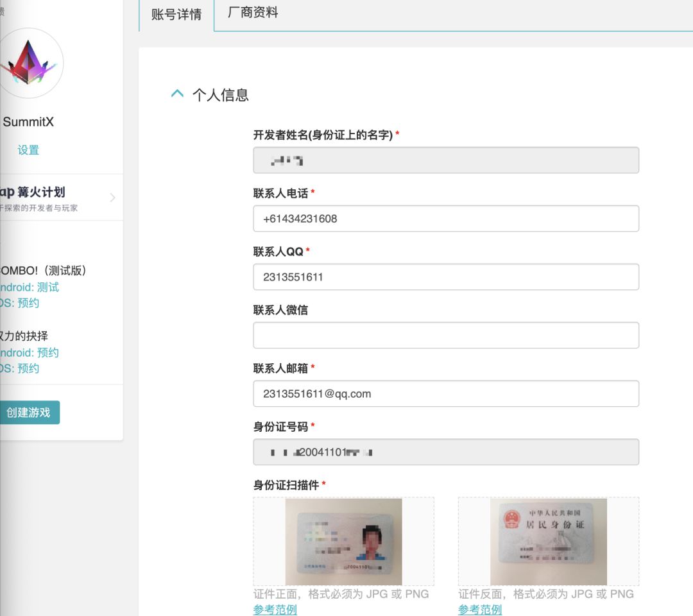Viewport: 693px width, 616px height.
Task: Select the 联系人邮箱 input field
Action: pyautogui.click(x=446, y=393)
